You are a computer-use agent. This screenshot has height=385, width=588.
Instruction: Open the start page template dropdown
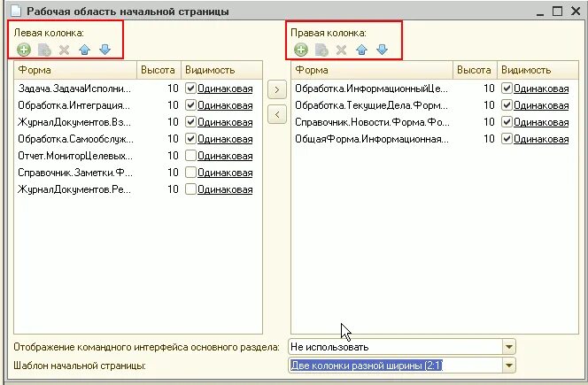click(509, 366)
